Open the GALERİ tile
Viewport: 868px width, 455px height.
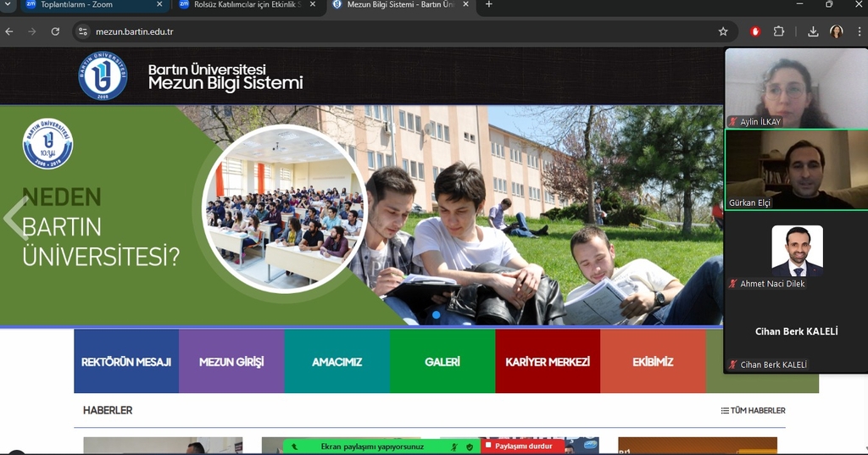tap(442, 362)
